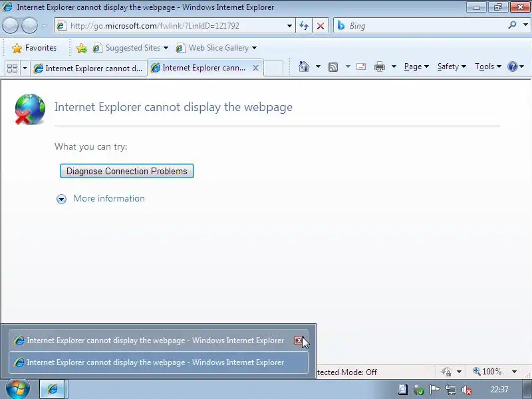The width and height of the screenshot is (532, 399).
Task: Click the green shield security tray icon
Action: point(419,390)
